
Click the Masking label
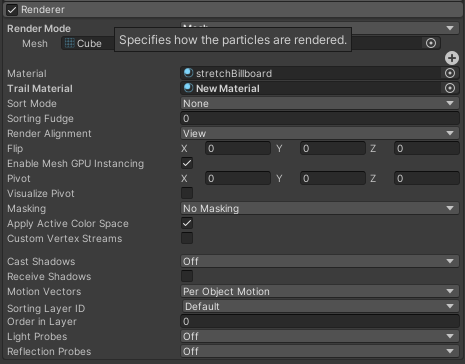[x=26, y=208]
